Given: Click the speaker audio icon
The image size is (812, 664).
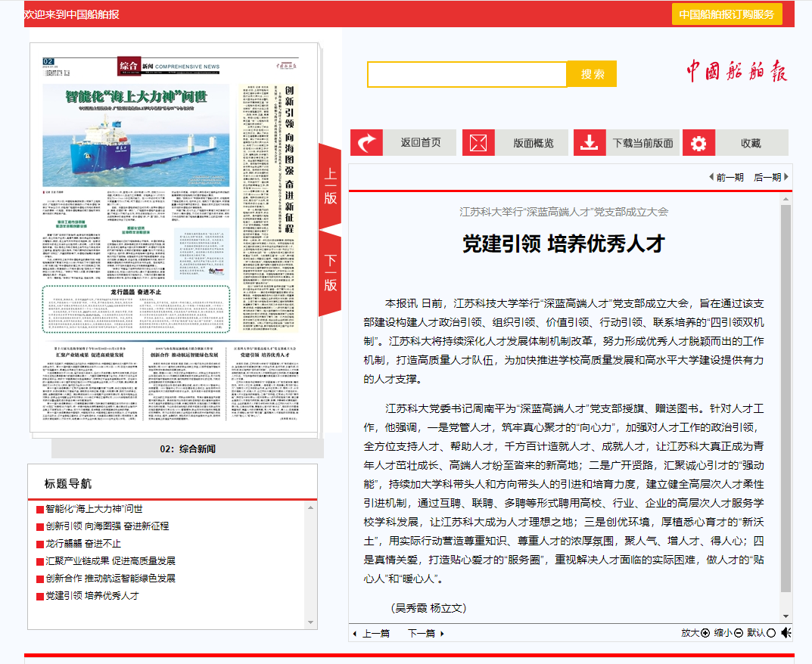Looking at the screenshot, I should point(786,632).
